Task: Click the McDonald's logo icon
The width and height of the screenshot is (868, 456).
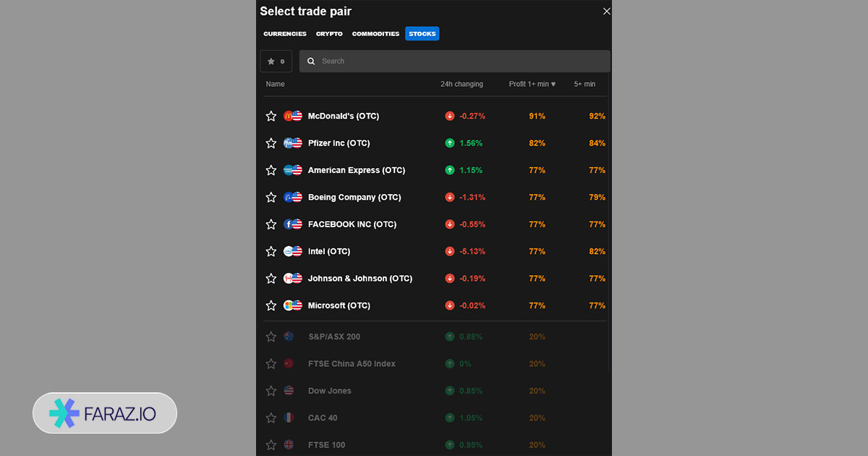Action: (289, 116)
